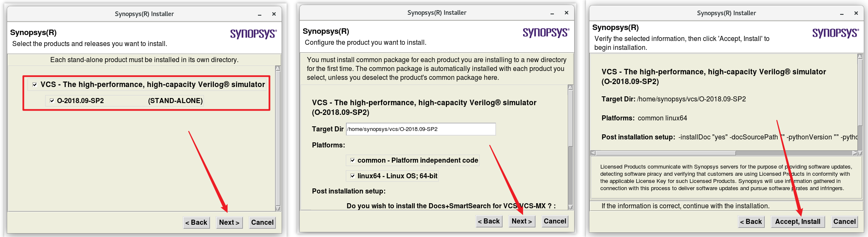Click Cancel in product selection window

tap(262, 222)
